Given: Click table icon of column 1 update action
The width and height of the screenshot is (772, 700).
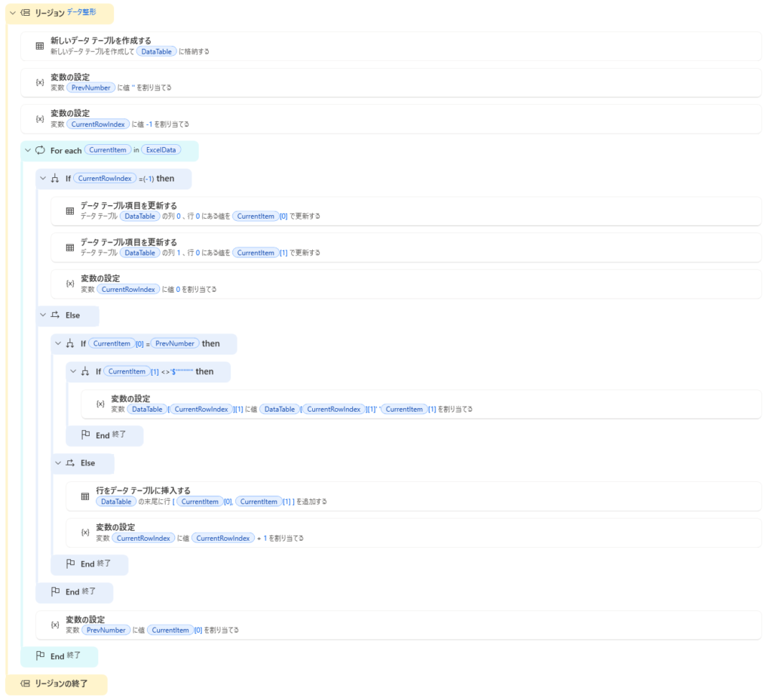Looking at the screenshot, I should 70,247.
